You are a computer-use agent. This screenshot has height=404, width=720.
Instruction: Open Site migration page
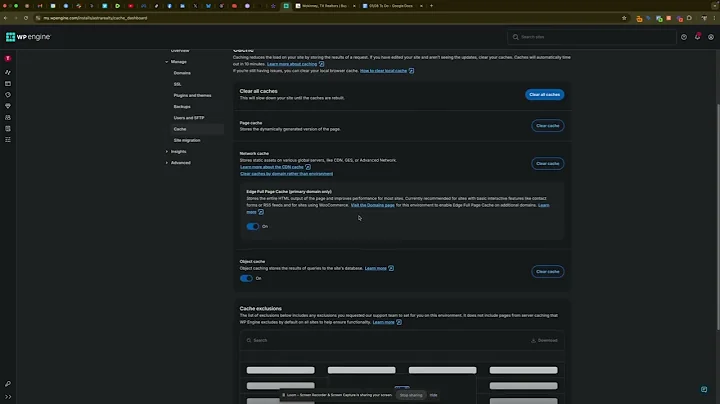[x=187, y=140]
